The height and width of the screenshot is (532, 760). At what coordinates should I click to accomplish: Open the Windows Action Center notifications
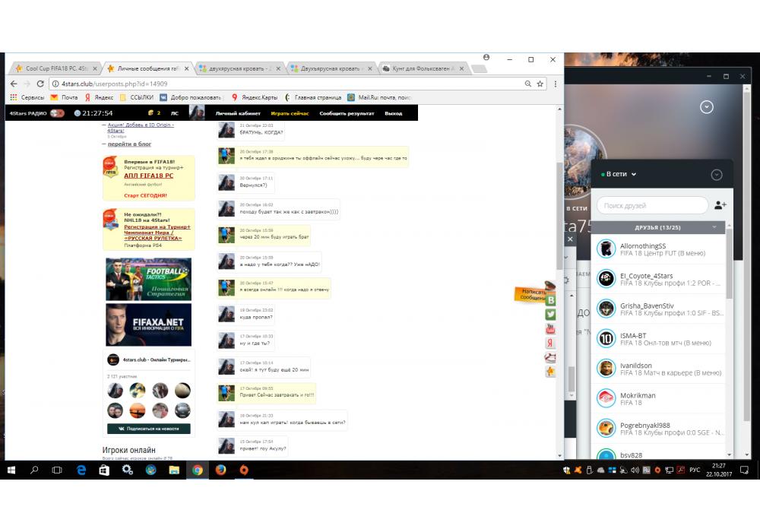[745, 470]
